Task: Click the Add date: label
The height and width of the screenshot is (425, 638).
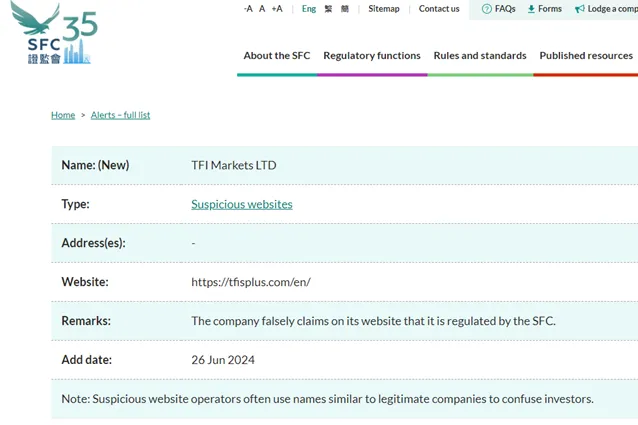Action: [87, 360]
